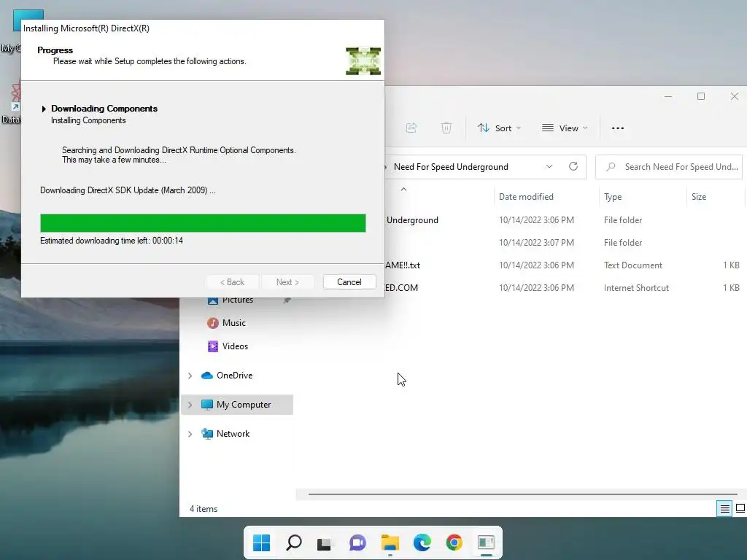
Task: Click the horizontal scrollbar in Explorer
Action: click(522, 494)
